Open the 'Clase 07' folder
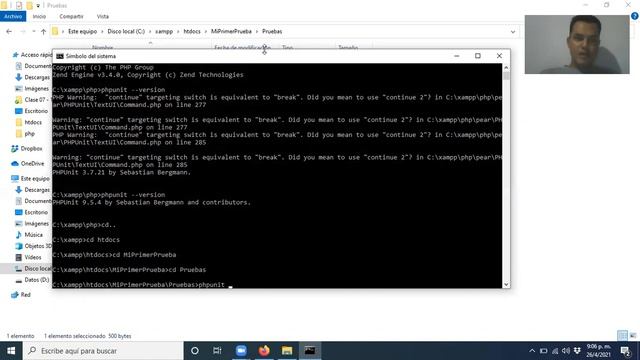 pyautogui.click(x=32, y=100)
